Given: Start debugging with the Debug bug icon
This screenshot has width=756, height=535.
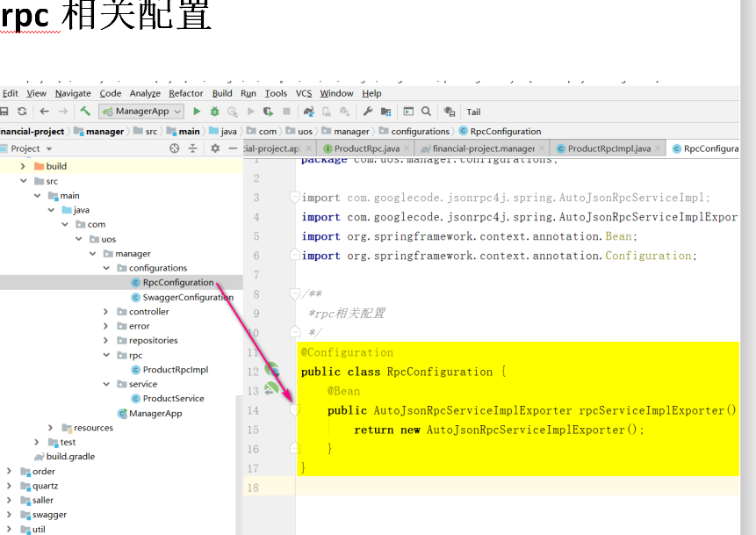Looking at the screenshot, I should 214,112.
